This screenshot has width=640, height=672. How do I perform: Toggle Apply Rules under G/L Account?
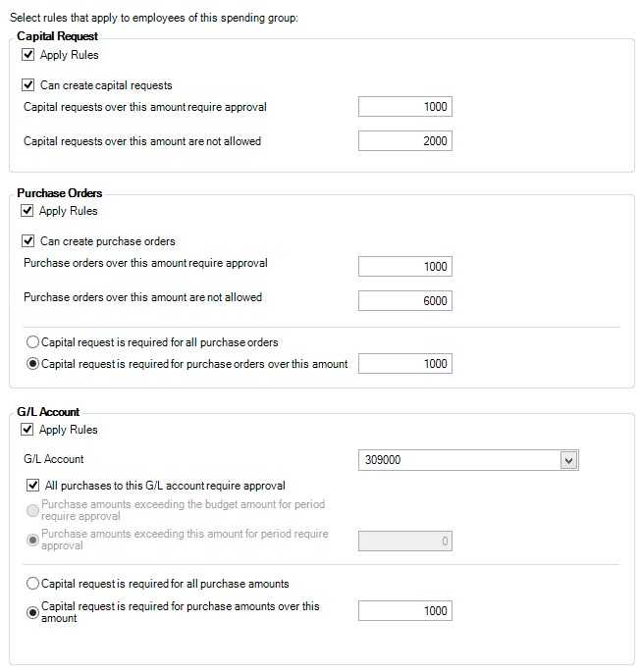pyautogui.click(x=27, y=430)
